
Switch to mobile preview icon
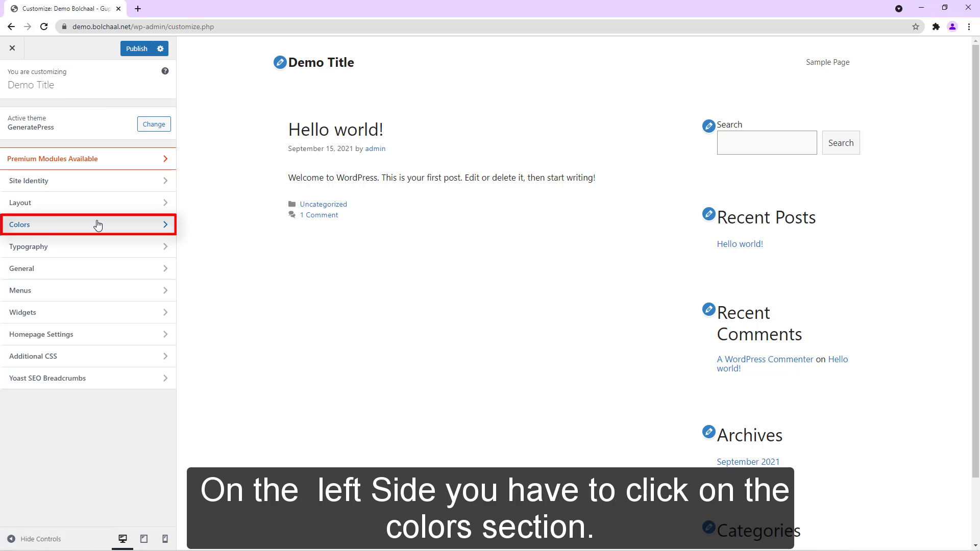(x=165, y=539)
